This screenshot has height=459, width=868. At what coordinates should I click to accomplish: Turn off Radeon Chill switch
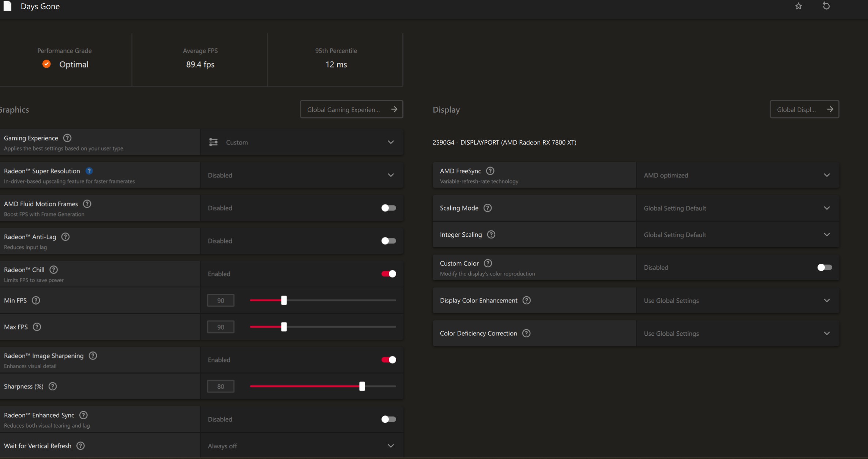[x=388, y=274]
